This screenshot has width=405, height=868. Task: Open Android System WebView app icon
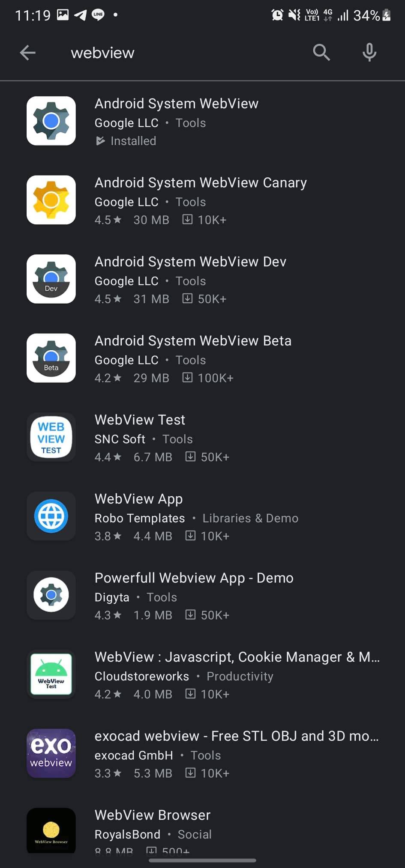point(51,121)
